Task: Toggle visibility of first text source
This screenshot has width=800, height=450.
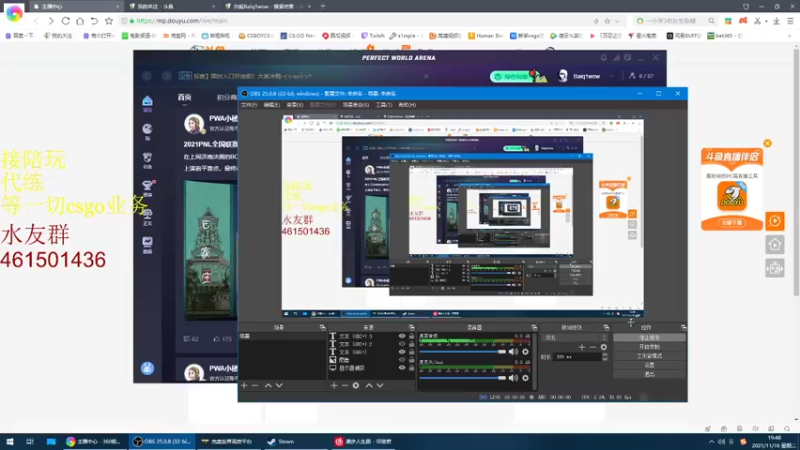Action: (402, 336)
